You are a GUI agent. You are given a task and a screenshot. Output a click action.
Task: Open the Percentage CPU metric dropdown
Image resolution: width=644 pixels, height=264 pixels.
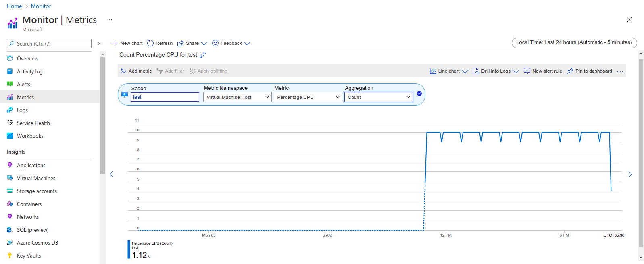(x=308, y=97)
